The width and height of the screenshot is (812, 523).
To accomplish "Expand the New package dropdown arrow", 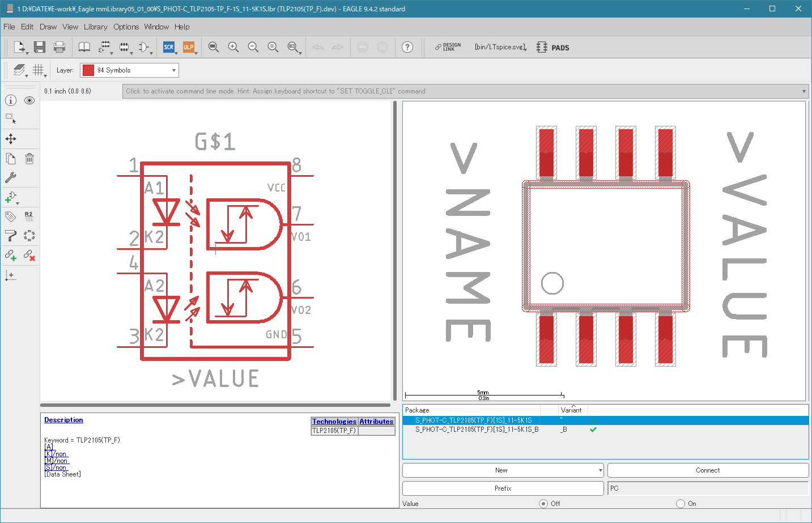I will (601, 470).
